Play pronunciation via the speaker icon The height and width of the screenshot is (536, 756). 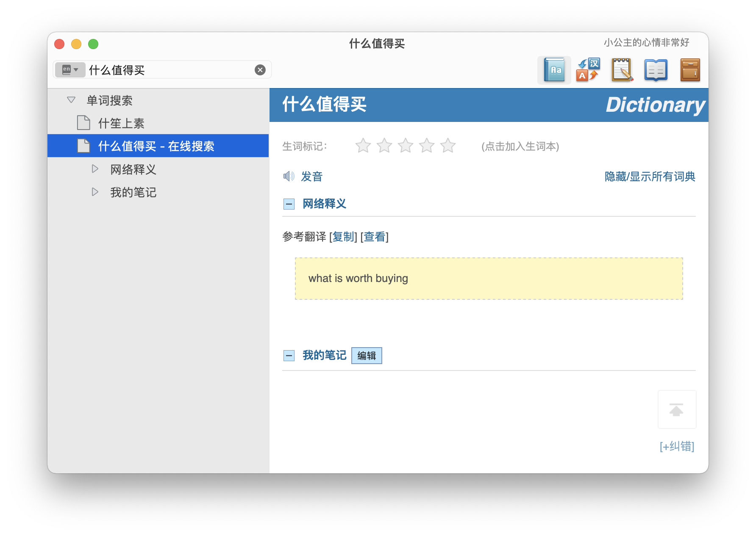(289, 176)
